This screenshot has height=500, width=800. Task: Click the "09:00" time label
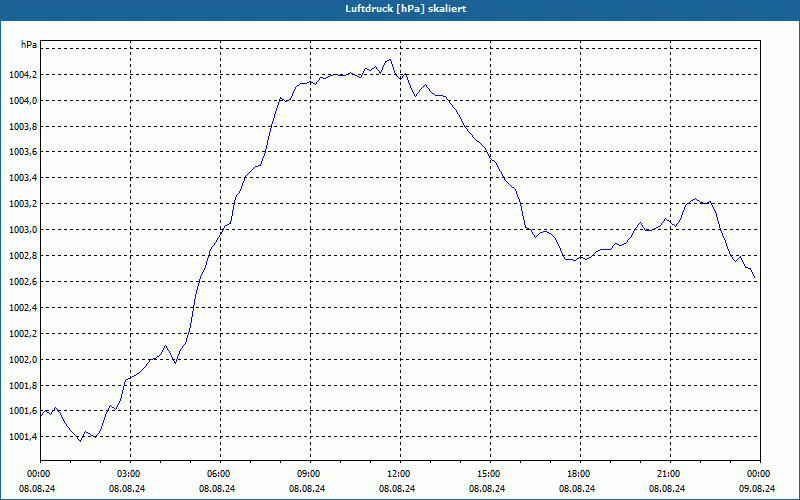(308, 474)
